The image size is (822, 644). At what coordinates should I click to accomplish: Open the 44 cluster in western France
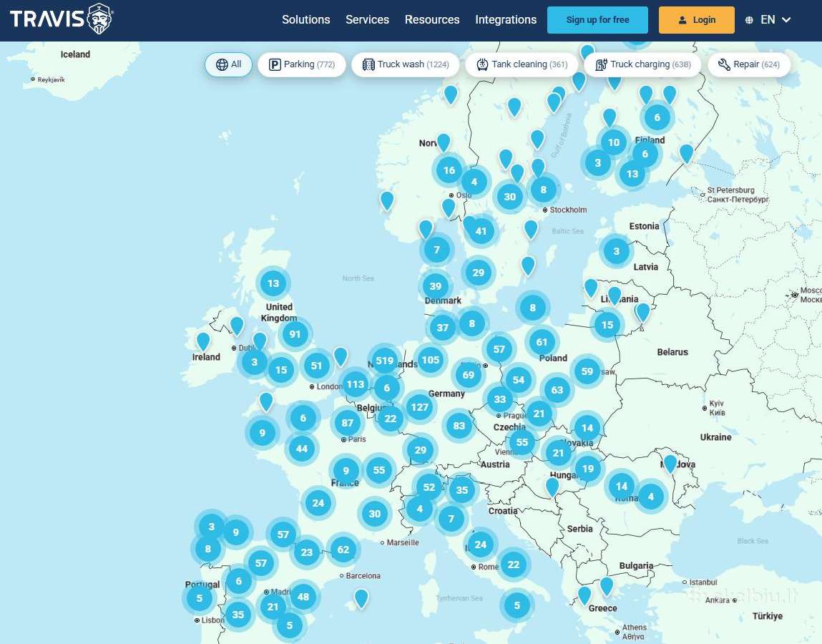[301, 449]
